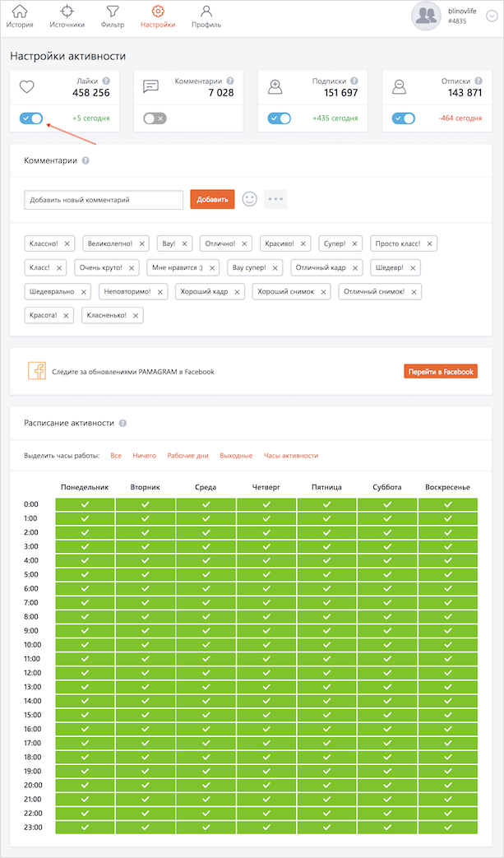
Task: Click the blinovlife profile avatar
Action: (x=426, y=16)
